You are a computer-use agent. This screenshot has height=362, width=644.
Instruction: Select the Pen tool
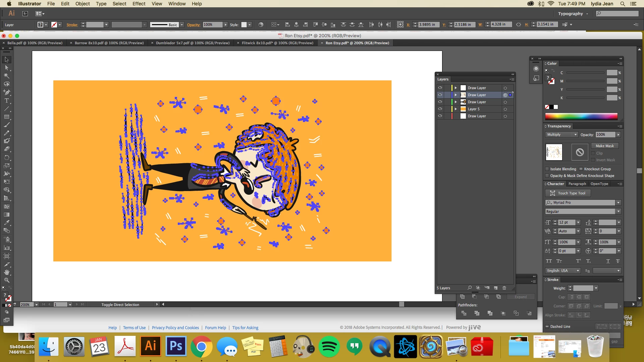[x=7, y=92]
